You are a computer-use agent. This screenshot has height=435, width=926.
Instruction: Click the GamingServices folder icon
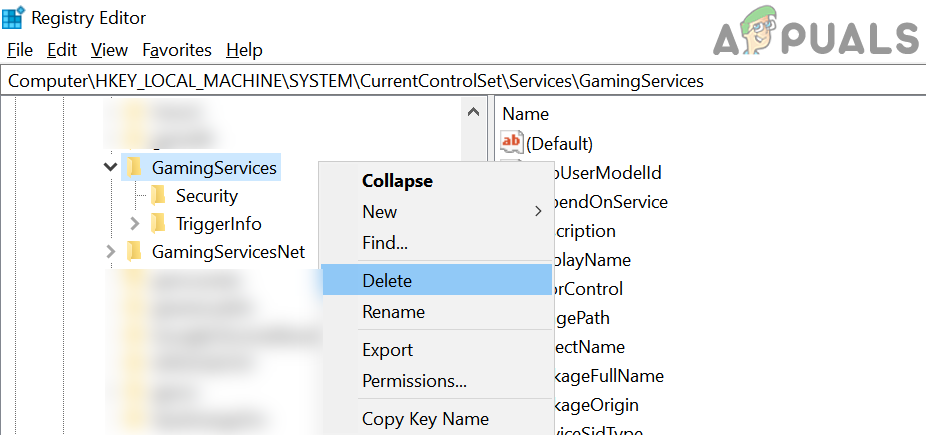(133, 167)
